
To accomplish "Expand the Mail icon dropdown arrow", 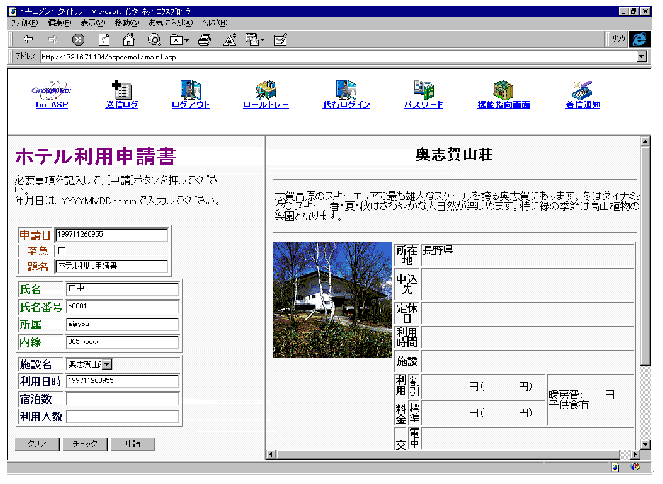I will (x=262, y=40).
